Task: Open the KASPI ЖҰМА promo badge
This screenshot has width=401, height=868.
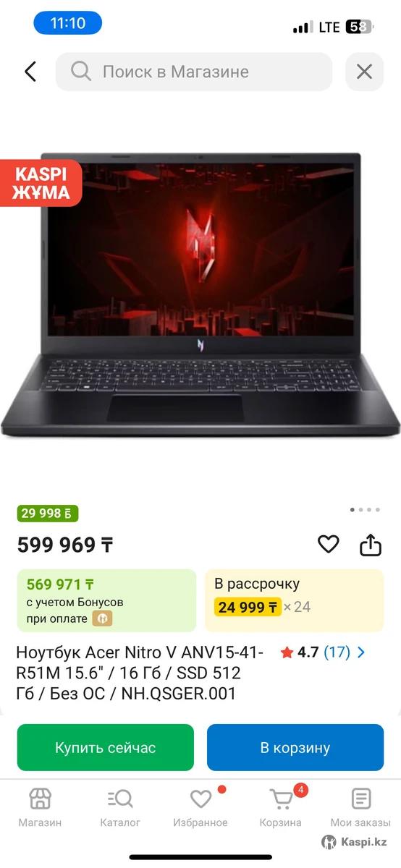Action: [41, 183]
